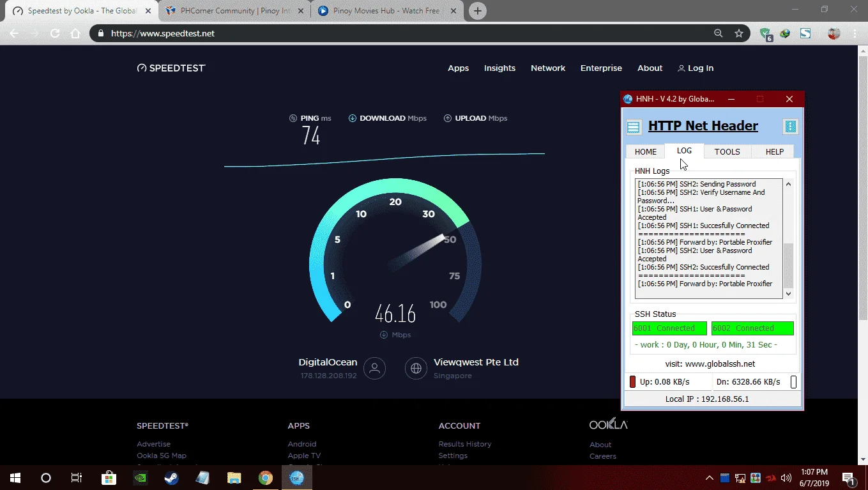Close the Pinoy Movies Hub tab
Viewport: 868px width, 490px height.
click(x=452, y=11)
